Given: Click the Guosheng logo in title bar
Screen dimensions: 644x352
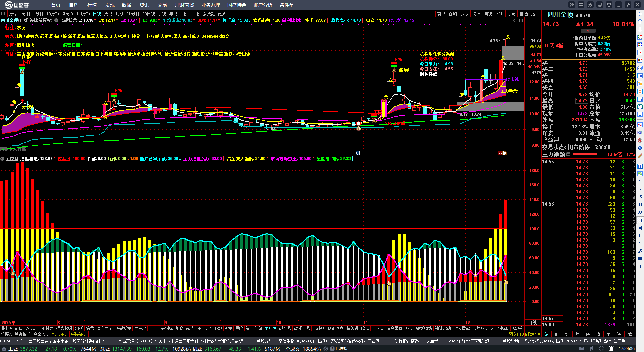Looking at the screenshot, I should [x=17, y=5].
